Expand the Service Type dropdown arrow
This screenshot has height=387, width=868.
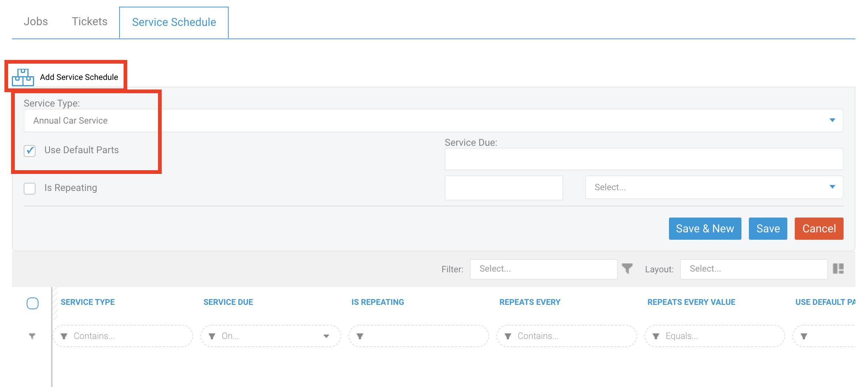832,120
